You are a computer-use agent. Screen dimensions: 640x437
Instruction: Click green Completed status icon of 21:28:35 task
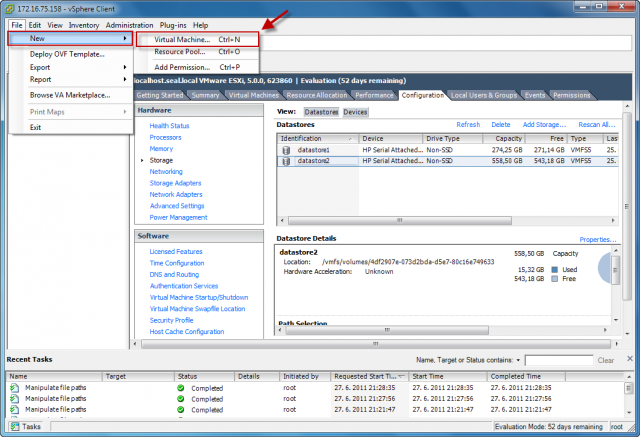180,388
